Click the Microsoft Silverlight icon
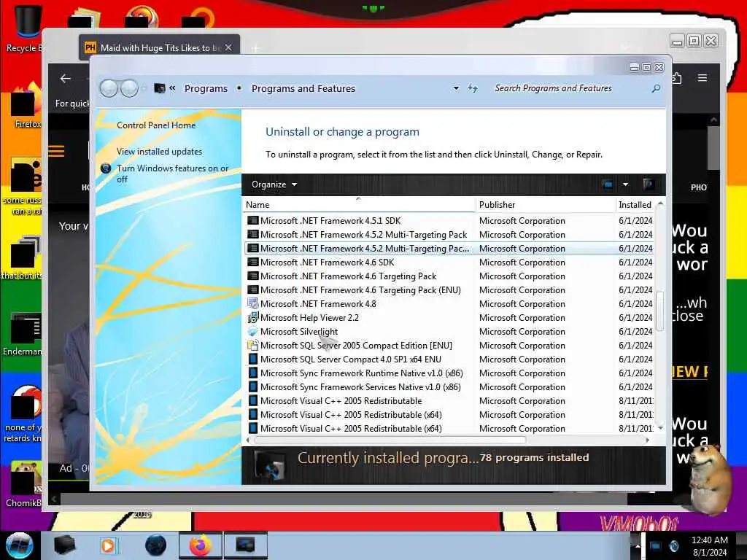 [x=253, y=332]
